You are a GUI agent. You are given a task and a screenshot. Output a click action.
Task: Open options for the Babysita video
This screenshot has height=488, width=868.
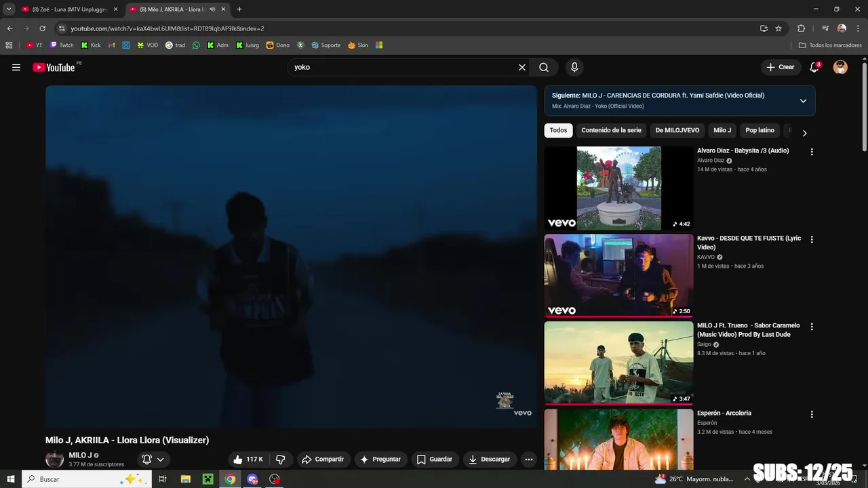[812, 152]
